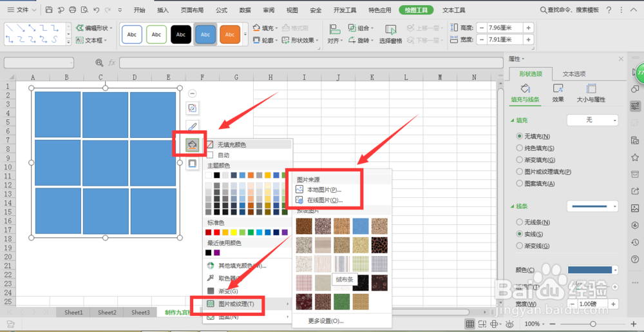The width and height of the screenshot is (644, 332).
Task: Open the 选择窗格 selection pane
Action: tap(391, 34)
